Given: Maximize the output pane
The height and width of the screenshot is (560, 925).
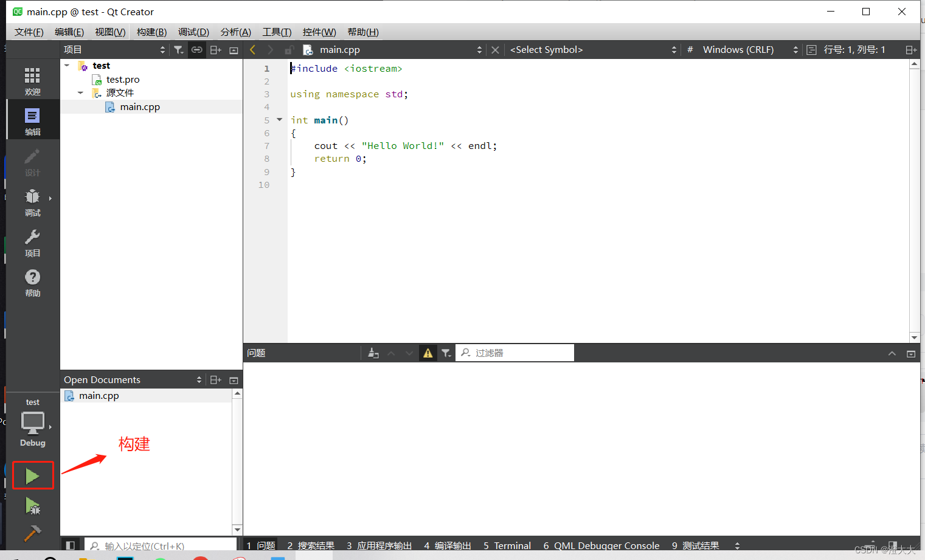Looking at the screenshot, I should (x=892, y=354).
